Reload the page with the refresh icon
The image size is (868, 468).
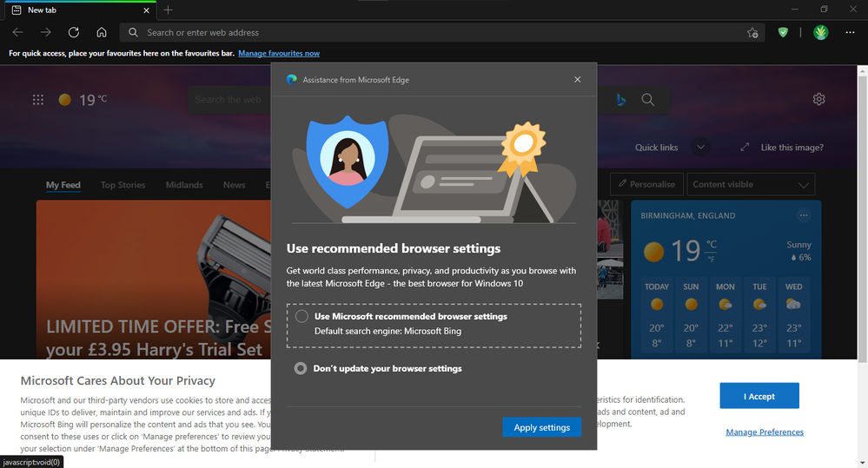pos(74,33)
